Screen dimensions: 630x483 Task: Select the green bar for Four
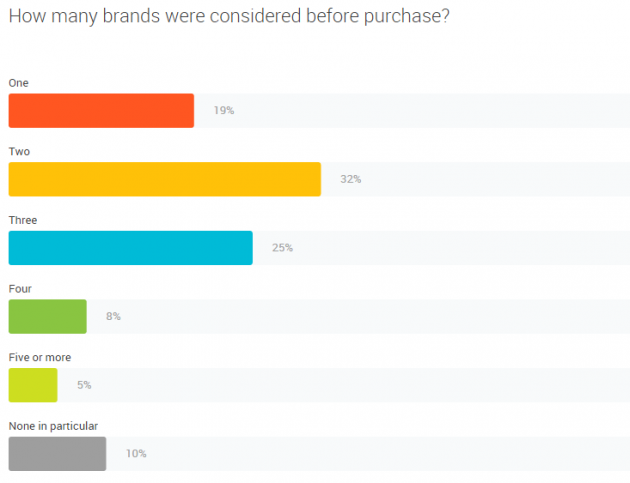47,316
